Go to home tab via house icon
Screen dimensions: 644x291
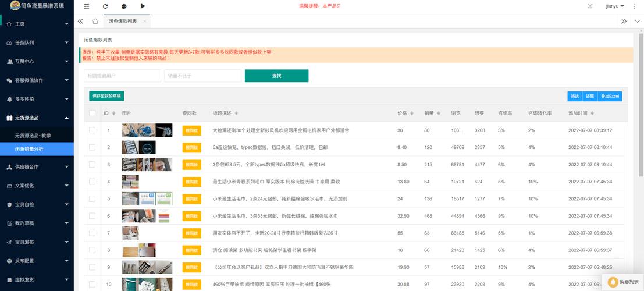click(95, 22)
